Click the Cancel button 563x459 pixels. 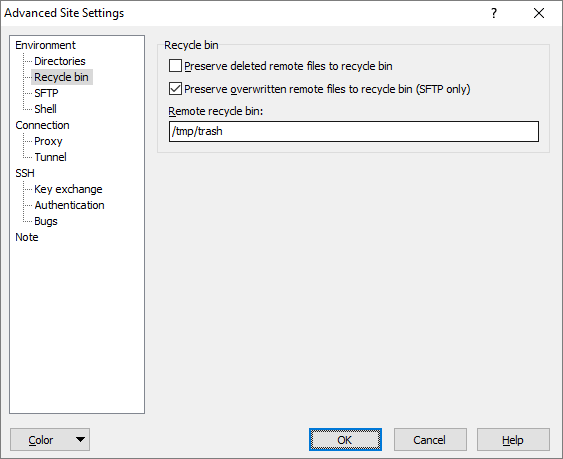[x=430, y=440]
